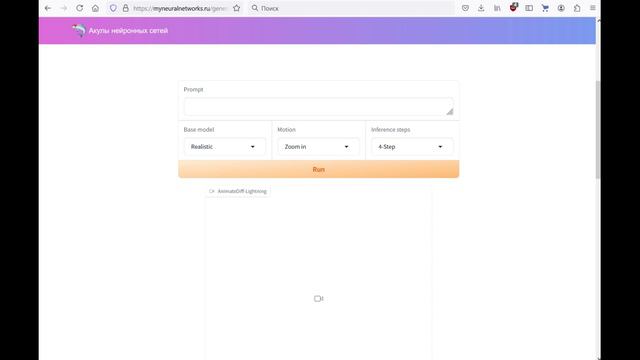Click the Prompt label text
The height and width of the screenshot is (360, 640).
(x=193, y=89)
